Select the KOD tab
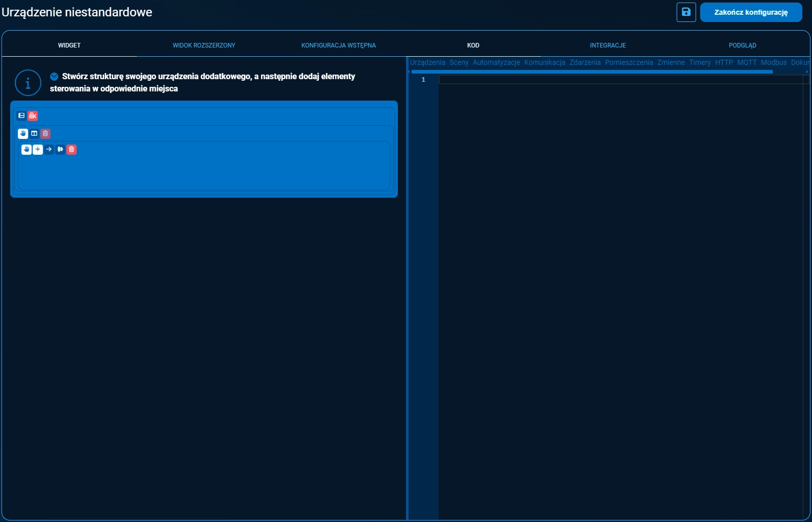812x522 pixels. click(x=473, y=45)
